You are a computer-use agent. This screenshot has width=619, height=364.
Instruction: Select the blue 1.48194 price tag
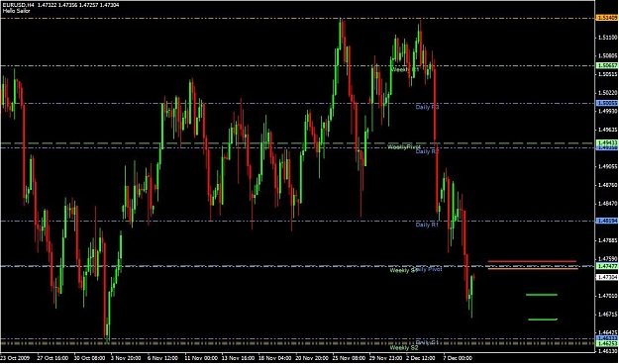coord(607,221)
